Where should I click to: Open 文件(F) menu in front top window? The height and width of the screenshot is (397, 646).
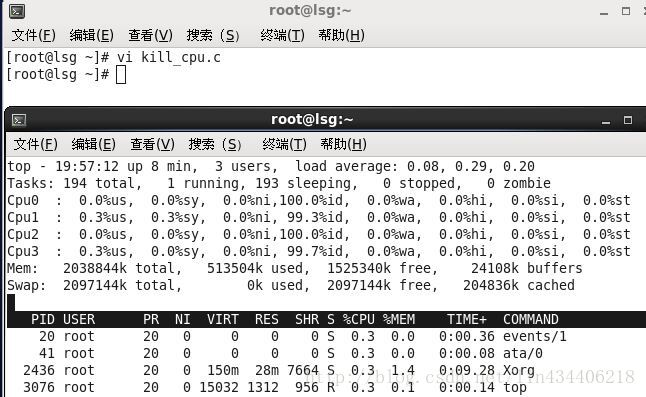[x=35, y=145]
